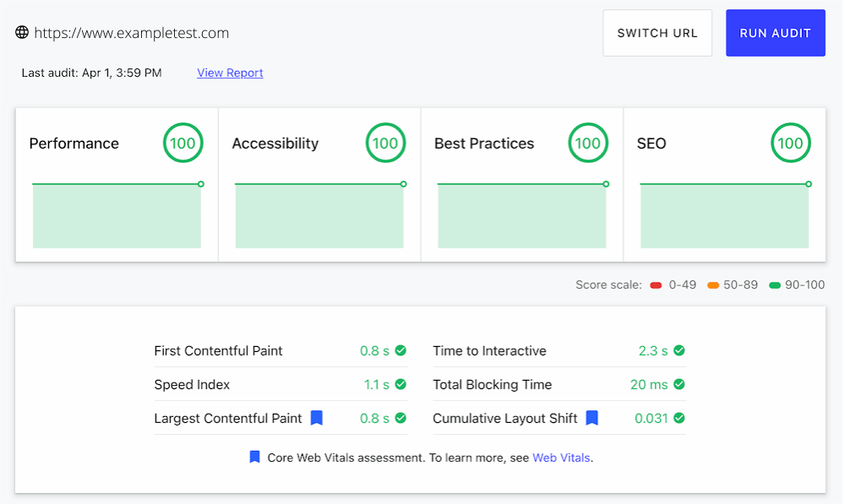Click the Performance card title
845x504 pixels.
click(74, 144)
